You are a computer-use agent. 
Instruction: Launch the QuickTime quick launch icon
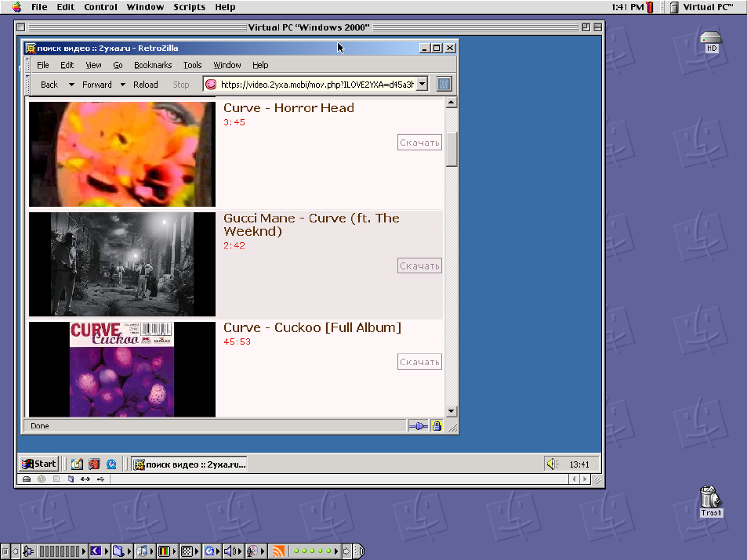111,464
